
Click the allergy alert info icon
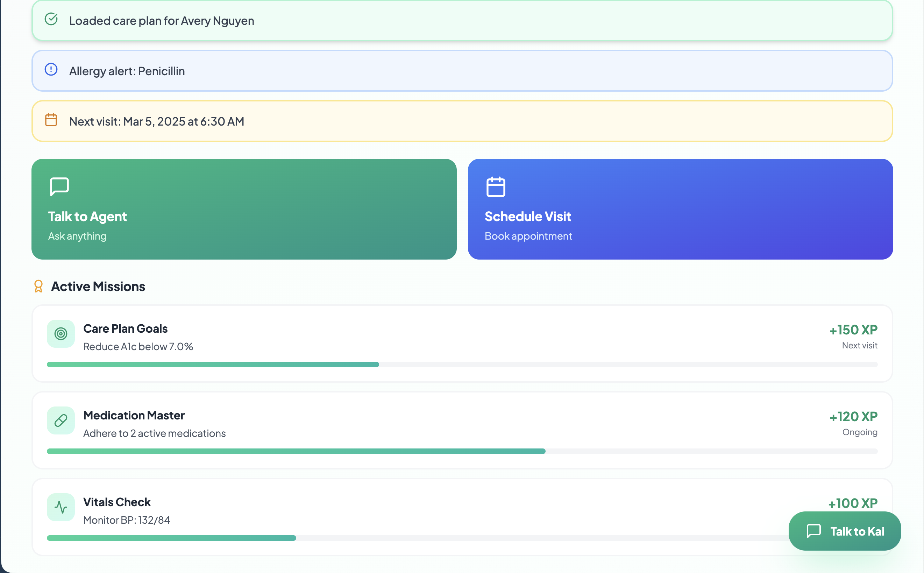pos(51,69)
